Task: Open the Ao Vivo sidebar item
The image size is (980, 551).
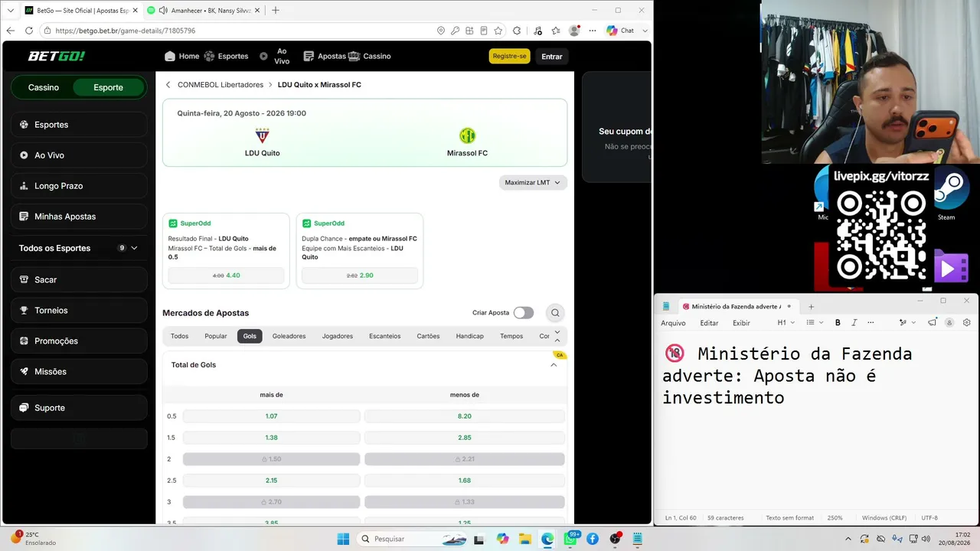Action: tap(79, 155)
